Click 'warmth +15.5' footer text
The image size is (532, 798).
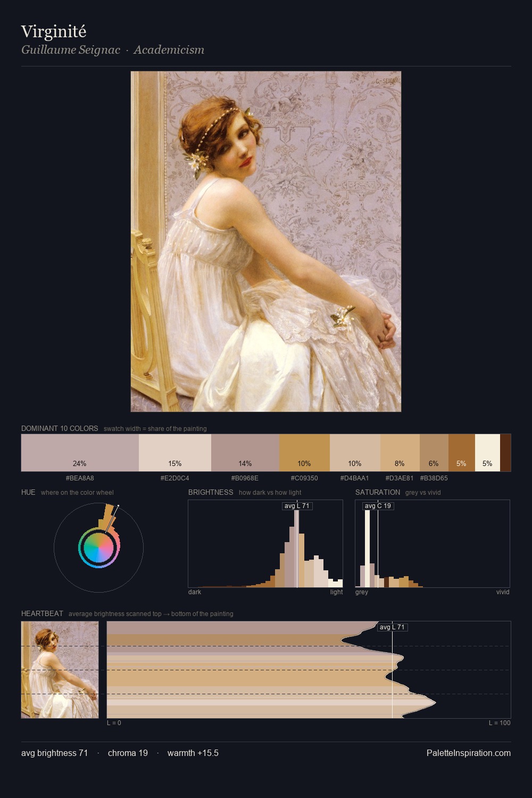193,753
